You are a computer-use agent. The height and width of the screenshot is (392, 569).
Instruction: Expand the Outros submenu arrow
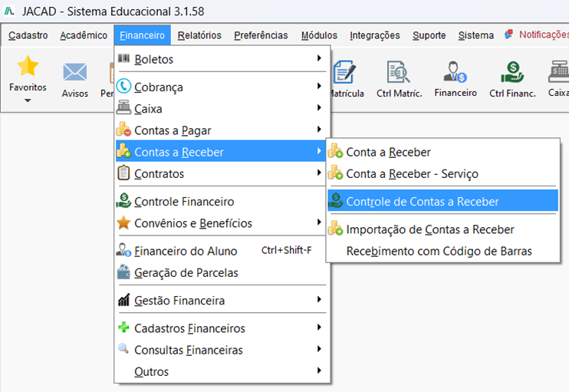tap(319, 371)
